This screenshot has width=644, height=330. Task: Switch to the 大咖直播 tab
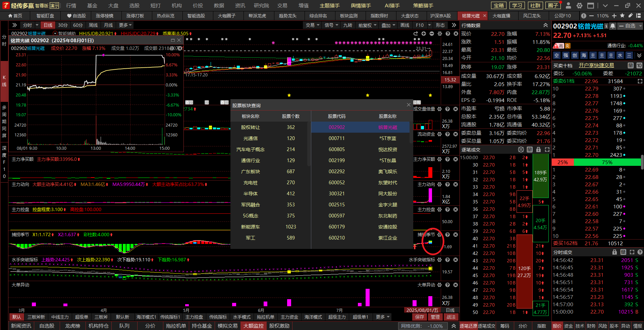[x=501, y=16]
